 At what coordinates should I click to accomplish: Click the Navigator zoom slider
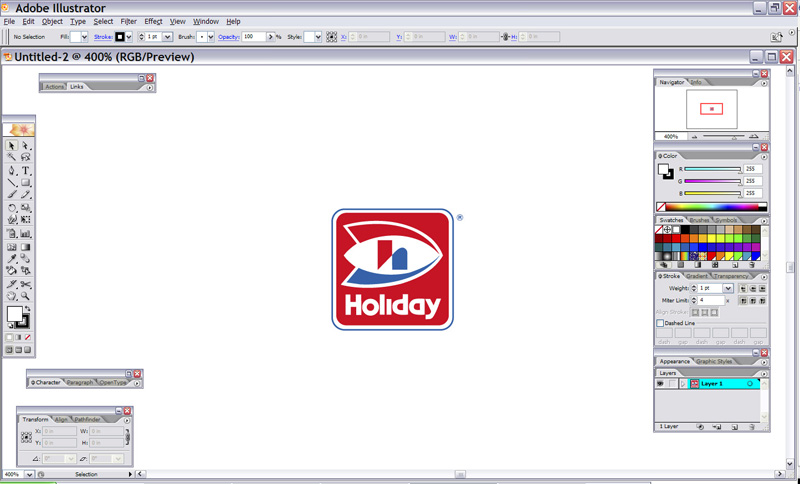point(723,137)
